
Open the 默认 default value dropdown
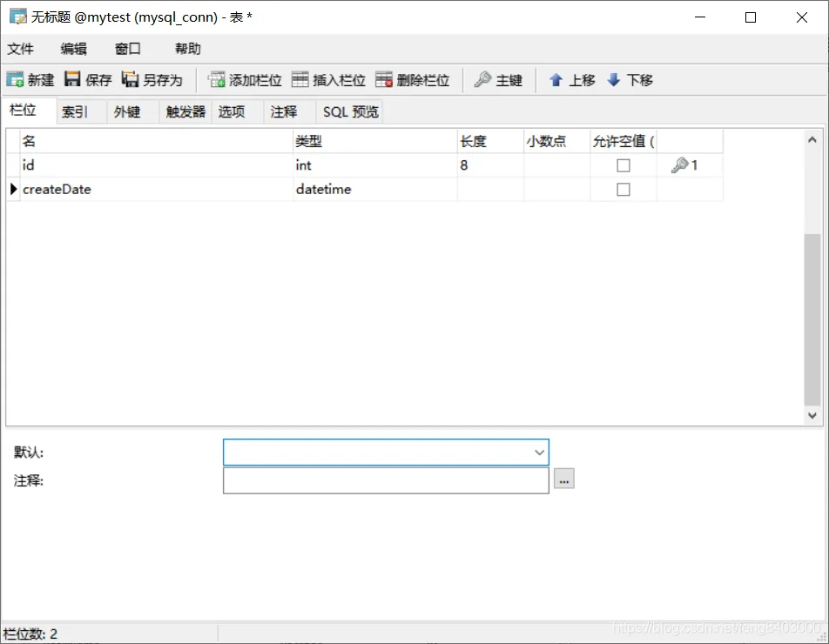(x=539, y=453)
